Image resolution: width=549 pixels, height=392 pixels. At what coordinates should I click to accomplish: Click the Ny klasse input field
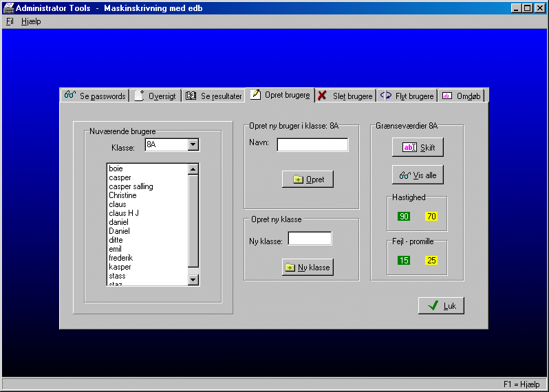[310, 239]
